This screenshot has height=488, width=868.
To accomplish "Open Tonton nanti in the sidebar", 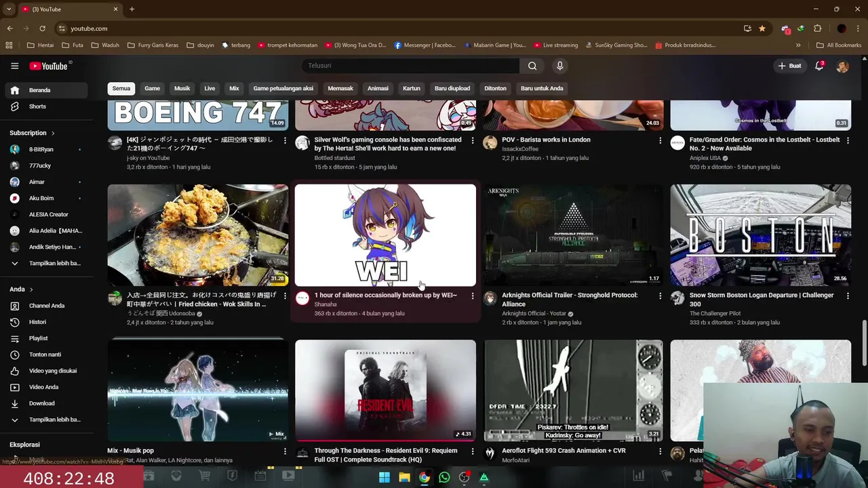I will [x=46, y=354].
